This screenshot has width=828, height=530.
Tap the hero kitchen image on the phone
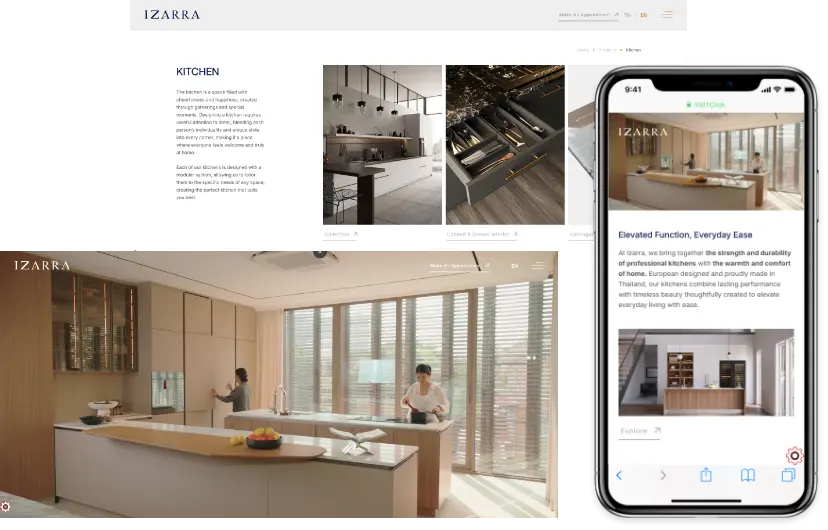tap(706, 162)
